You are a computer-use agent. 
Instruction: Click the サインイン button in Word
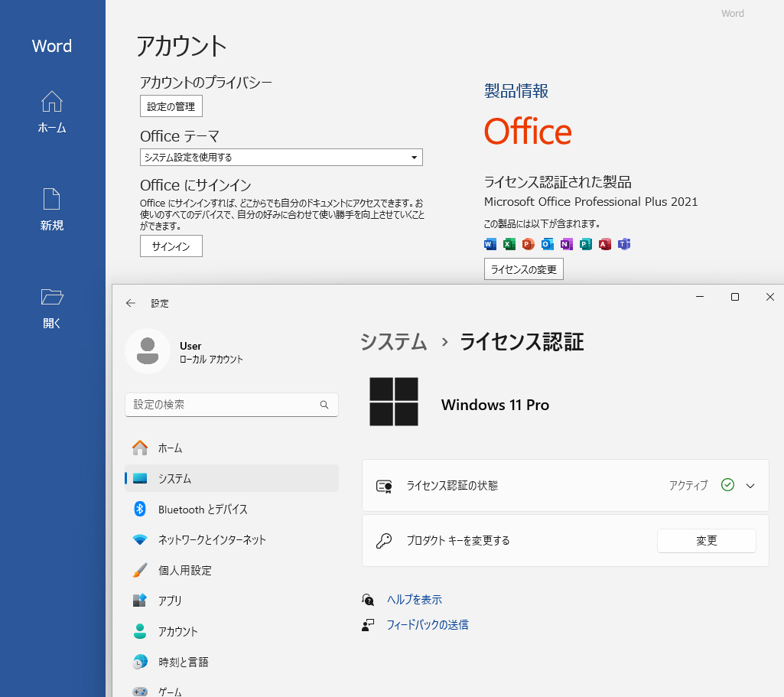[171, 246]
